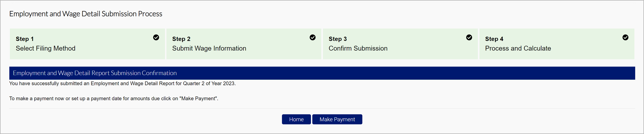The width and height of the screenshot is (644, 134).
Task: Click the successfully submitted Quarter 2 message
Action: point(122,84)
